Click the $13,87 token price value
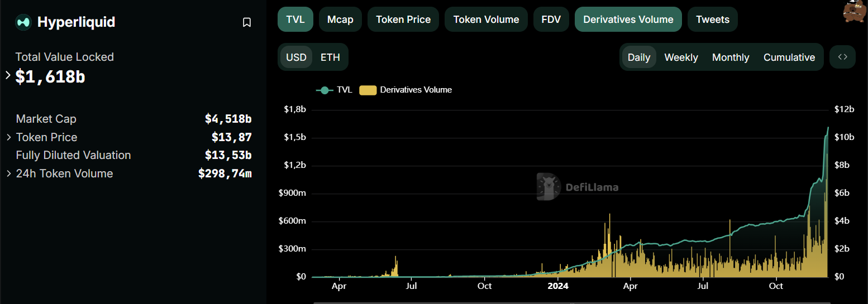The width and height of the screenshot is (868, 304). point(232,137)
